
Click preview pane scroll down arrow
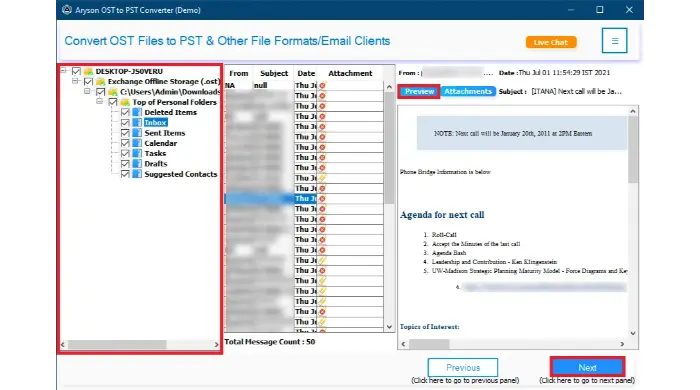coord(633,333)
